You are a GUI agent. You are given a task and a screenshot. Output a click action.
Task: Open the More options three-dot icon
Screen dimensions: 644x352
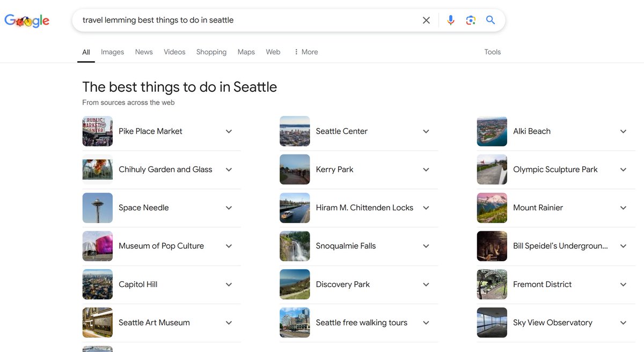pos(297,52)
